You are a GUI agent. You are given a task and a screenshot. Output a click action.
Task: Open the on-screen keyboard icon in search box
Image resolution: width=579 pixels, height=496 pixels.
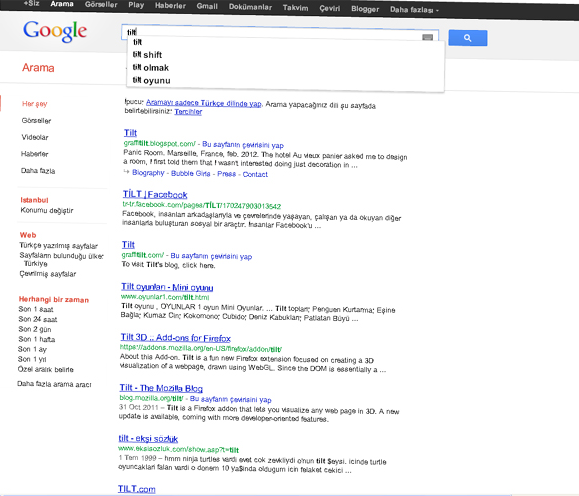pyautogui.click(x=427, y=37)
